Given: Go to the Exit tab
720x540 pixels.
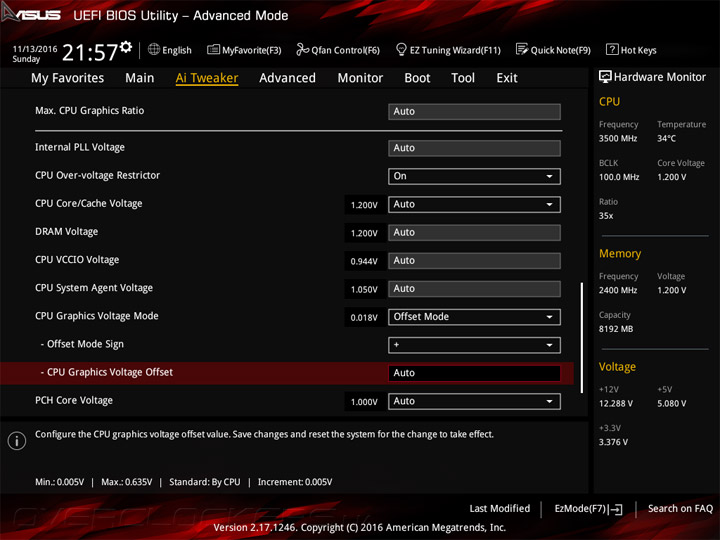Looking at the screenshot, I should (507, 78).
